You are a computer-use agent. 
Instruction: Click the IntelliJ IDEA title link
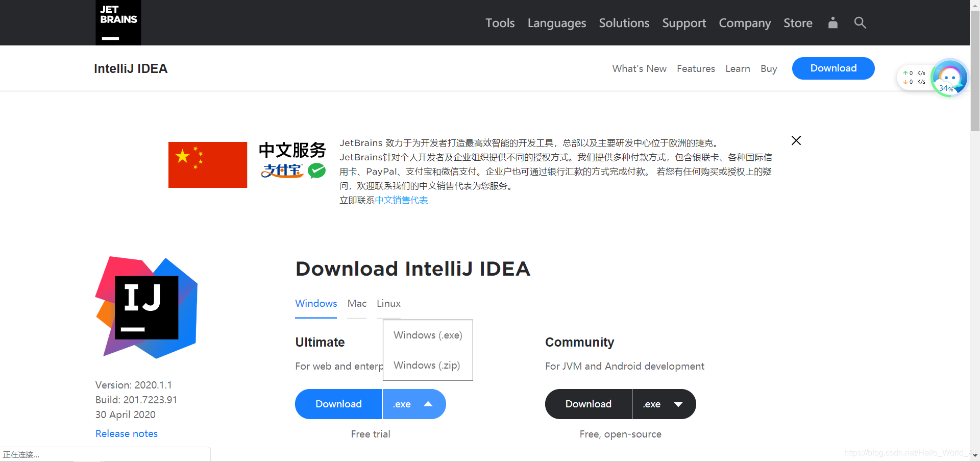(x=131, y=68)
